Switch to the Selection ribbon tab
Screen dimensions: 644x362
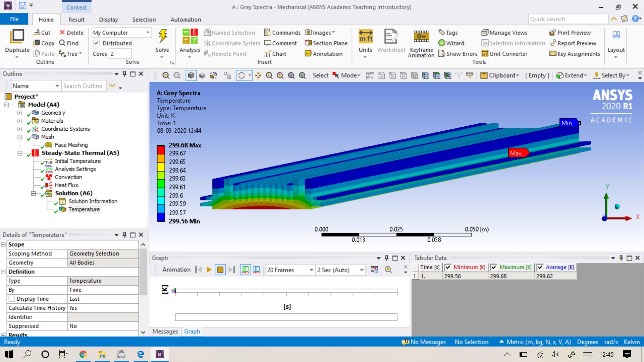pyautogui.click(x=144, y=19)
